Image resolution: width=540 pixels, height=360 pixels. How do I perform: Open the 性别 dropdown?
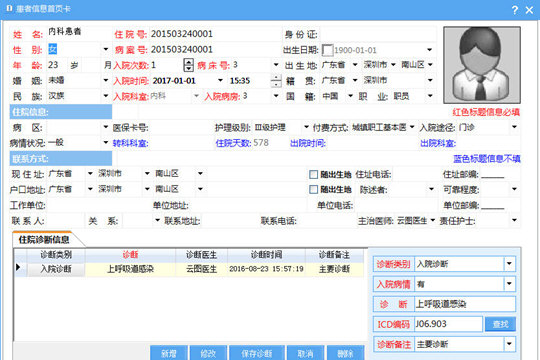(106, 49)
